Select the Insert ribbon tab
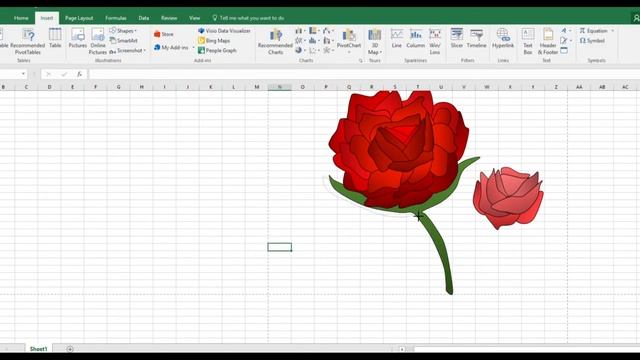640x360 pixels. point(47,18)
